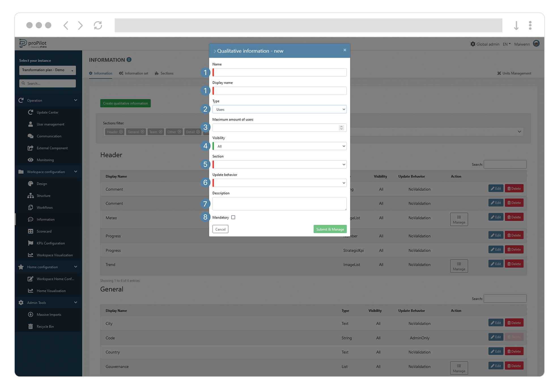Open the Visibility dropdown
Image resolution: width=559 pixels, height=392 pixels.
click(279, 146)
